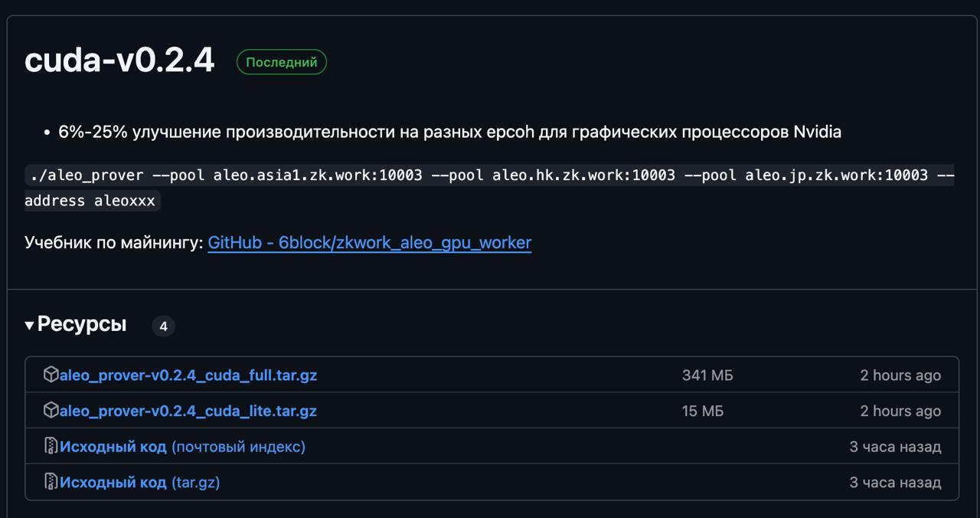Screen dimensions: 980x518
Task: Click the green Последний badge
Action: (281, 62)
